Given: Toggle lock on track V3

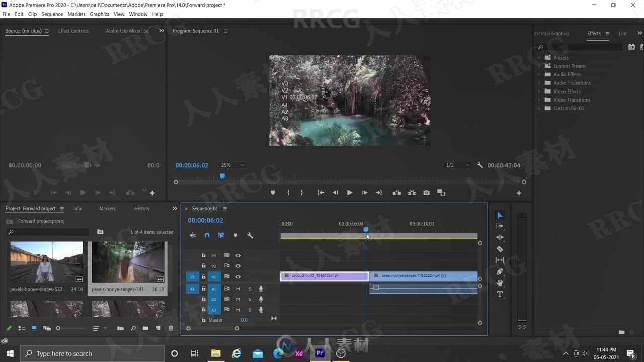Looking at the screenshot, I should (203, 255).
